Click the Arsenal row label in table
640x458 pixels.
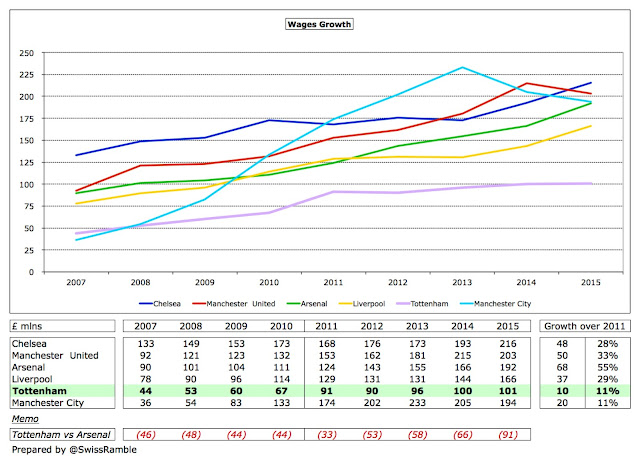pos(29,367)
